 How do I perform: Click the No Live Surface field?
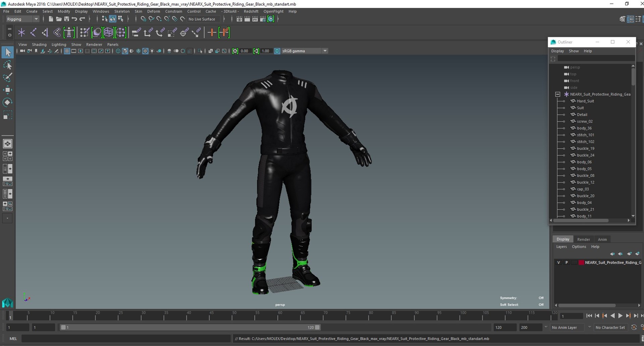pyautogui.click(x=203, y=19)
